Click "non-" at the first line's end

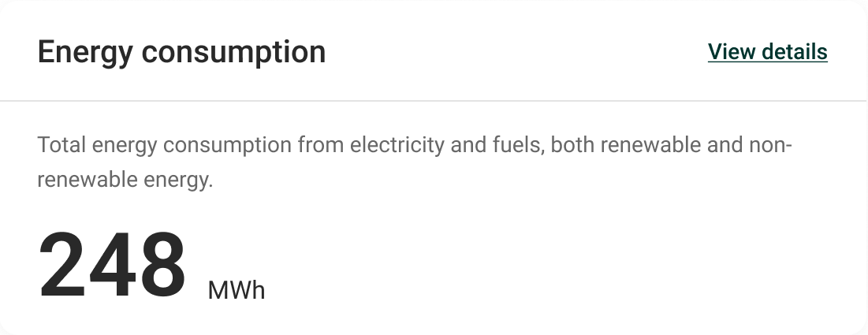pyautogui.click(x=771, y=146)
